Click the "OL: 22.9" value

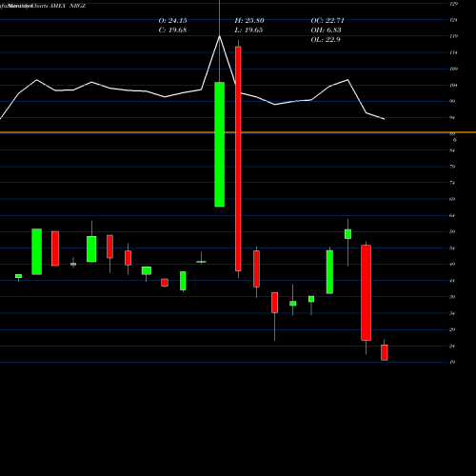coord(326,40)
